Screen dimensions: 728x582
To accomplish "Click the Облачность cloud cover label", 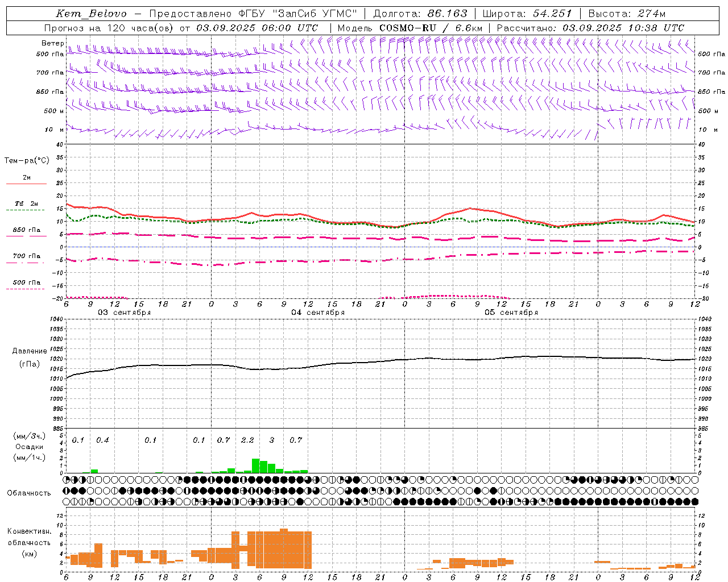I will [29, 493].
